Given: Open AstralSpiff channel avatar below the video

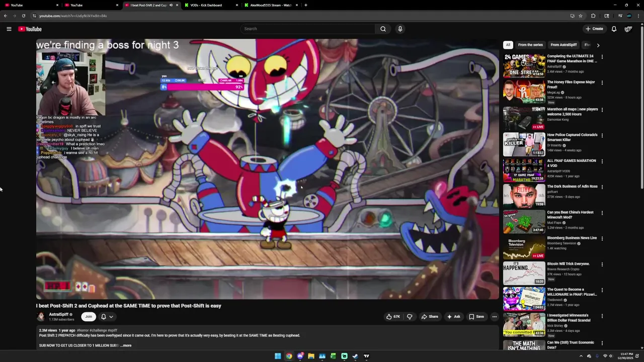Looking at the screenshot, I should click(41, 317).
